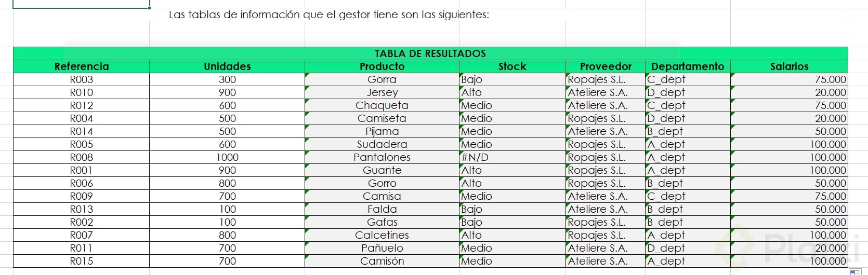Click the Chaqueta product cell
Image resolution: width=868 pixels, height=275 pixels.
click(x=382, y=105)
